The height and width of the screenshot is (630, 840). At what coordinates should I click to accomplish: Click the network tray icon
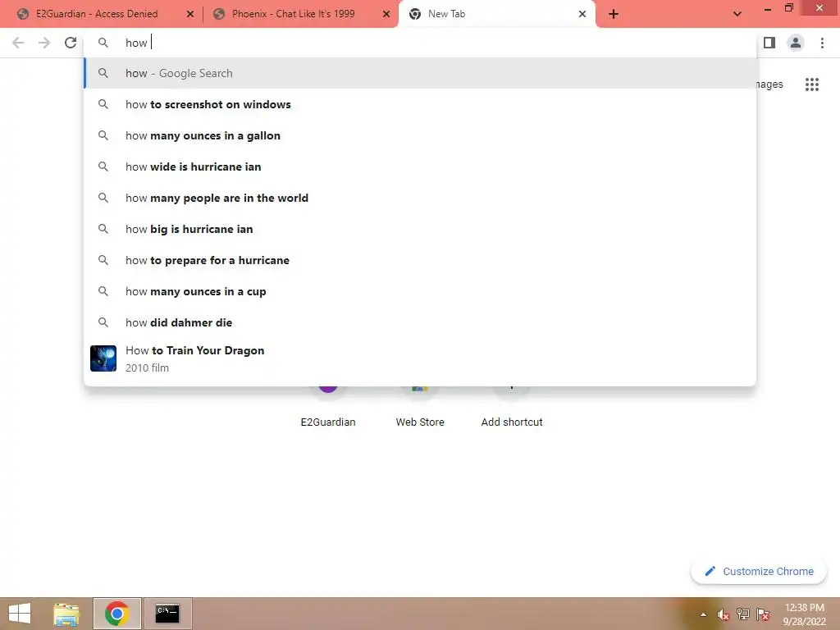[743, 614]
